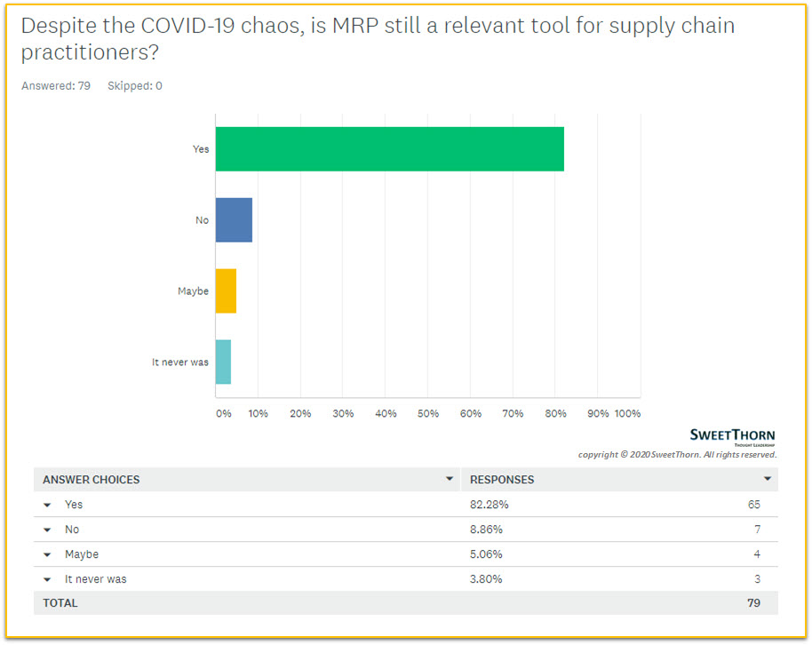The height and width of the screenshot is (645, 812).
Task: Click the RESPONSES column header
Action: pos(502,480)
